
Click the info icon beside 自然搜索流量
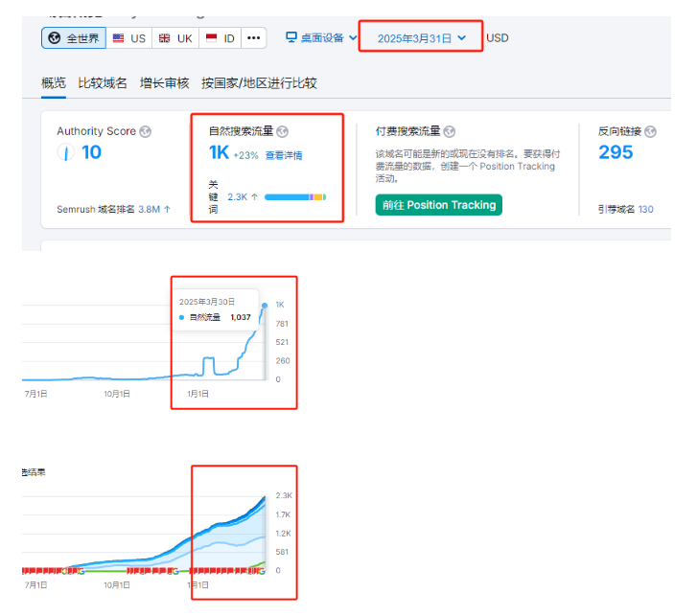coord(282,131)
